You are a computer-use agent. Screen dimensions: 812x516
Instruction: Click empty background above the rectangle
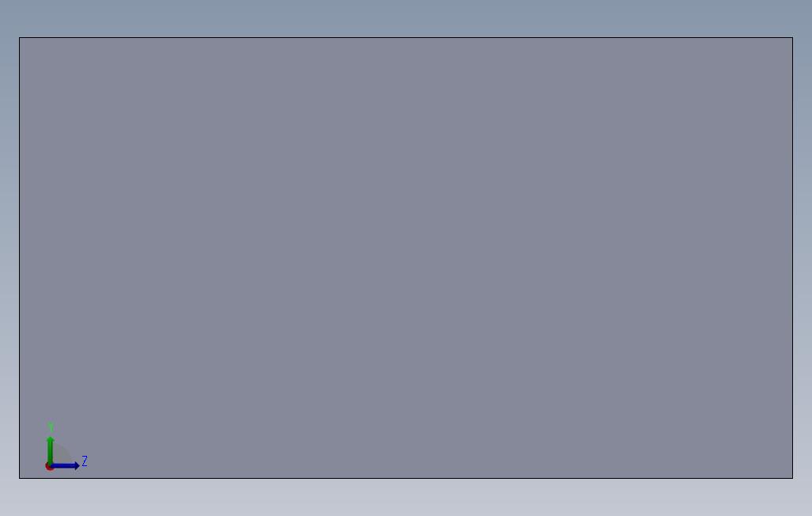(x=406, y=18)
